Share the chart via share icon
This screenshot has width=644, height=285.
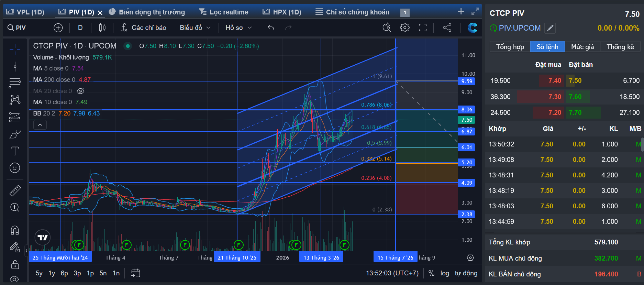(x=447, y=28)
